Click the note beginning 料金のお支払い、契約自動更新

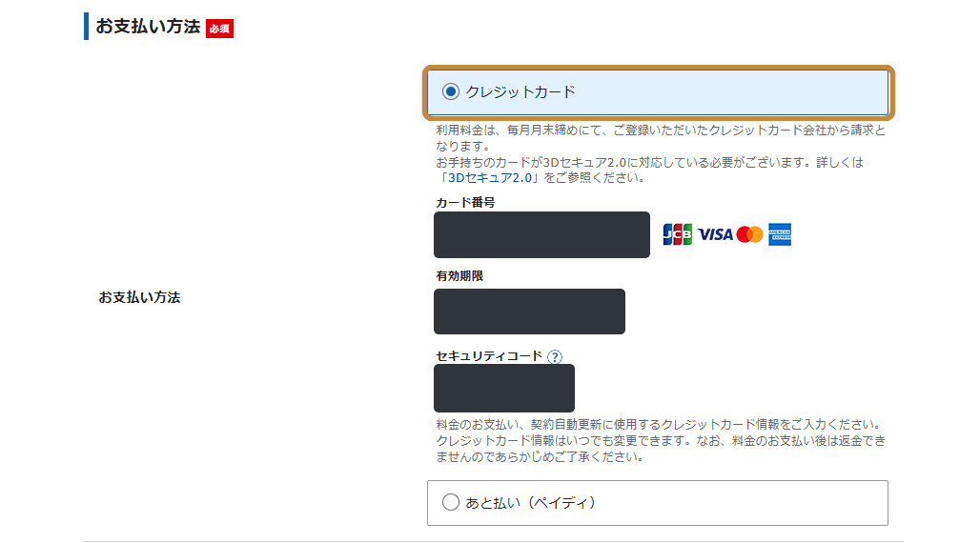[661, 440]
